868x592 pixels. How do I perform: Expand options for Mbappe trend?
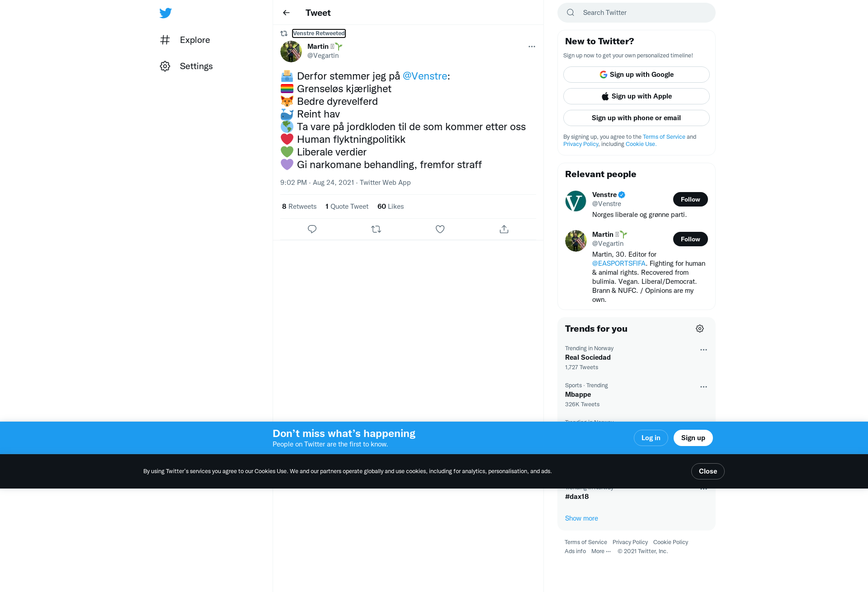click(703, 387)
